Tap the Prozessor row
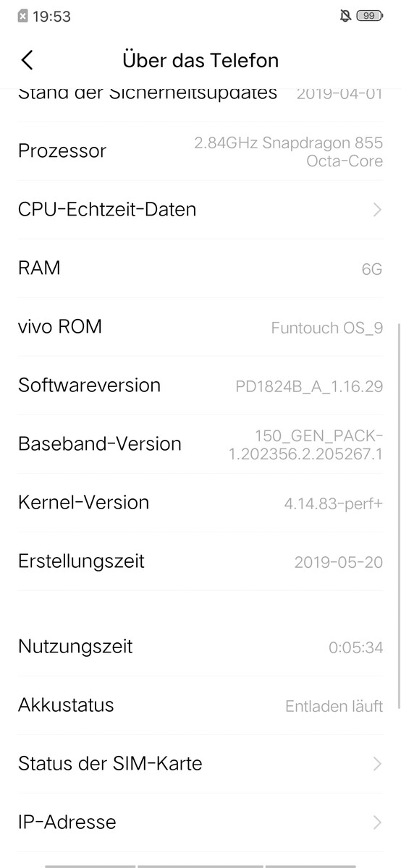Screen dimensions: 401x868 200,151
